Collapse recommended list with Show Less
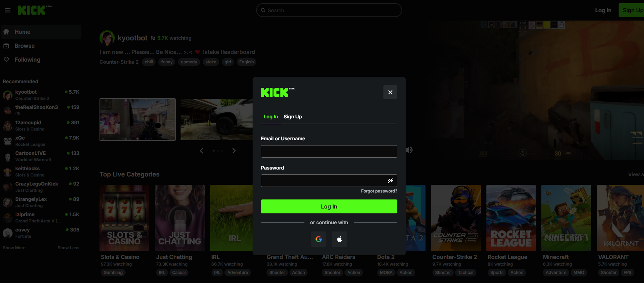 [x=68, y=248]
